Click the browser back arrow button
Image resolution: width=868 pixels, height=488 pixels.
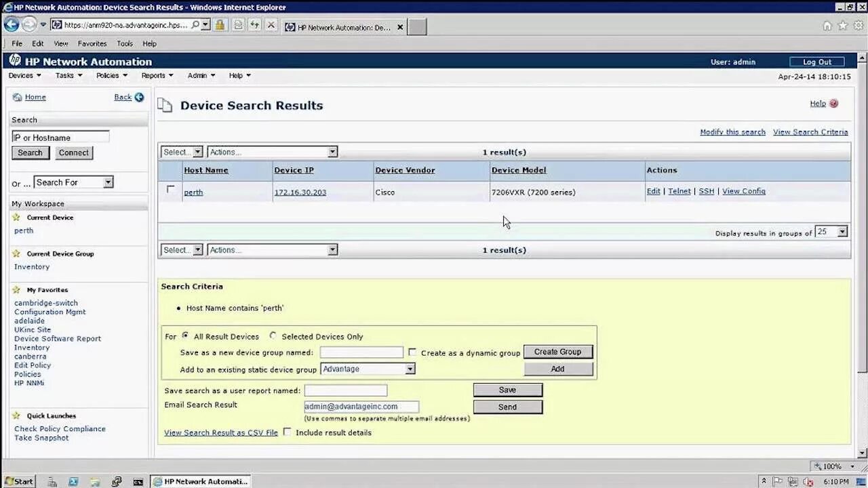[12, 24]
